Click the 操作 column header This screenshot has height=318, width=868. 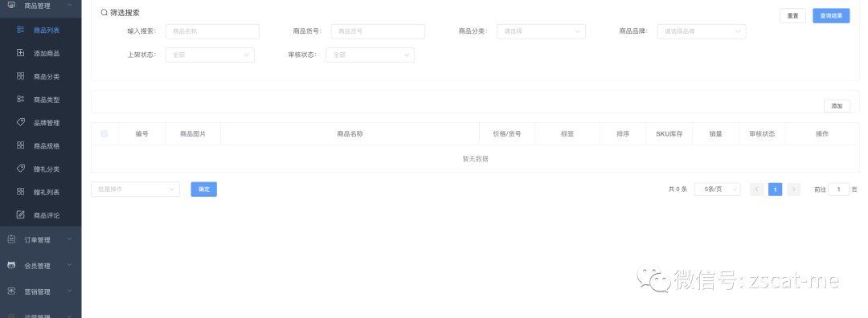coord(822,134)
